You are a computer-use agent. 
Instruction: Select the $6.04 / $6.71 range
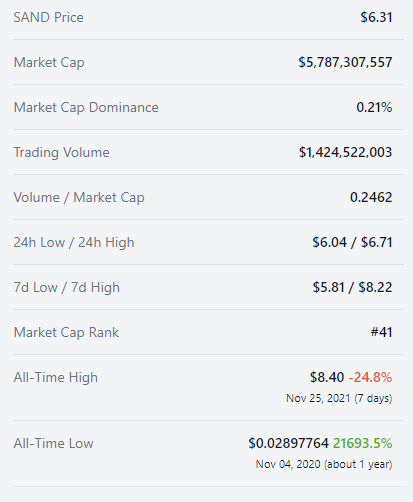(x=352, y=242)
